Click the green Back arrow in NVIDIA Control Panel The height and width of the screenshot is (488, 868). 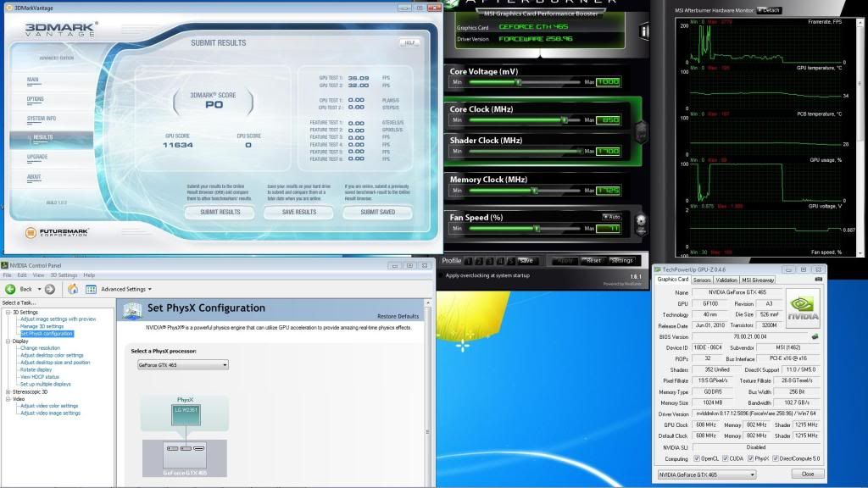click(10, 289)
